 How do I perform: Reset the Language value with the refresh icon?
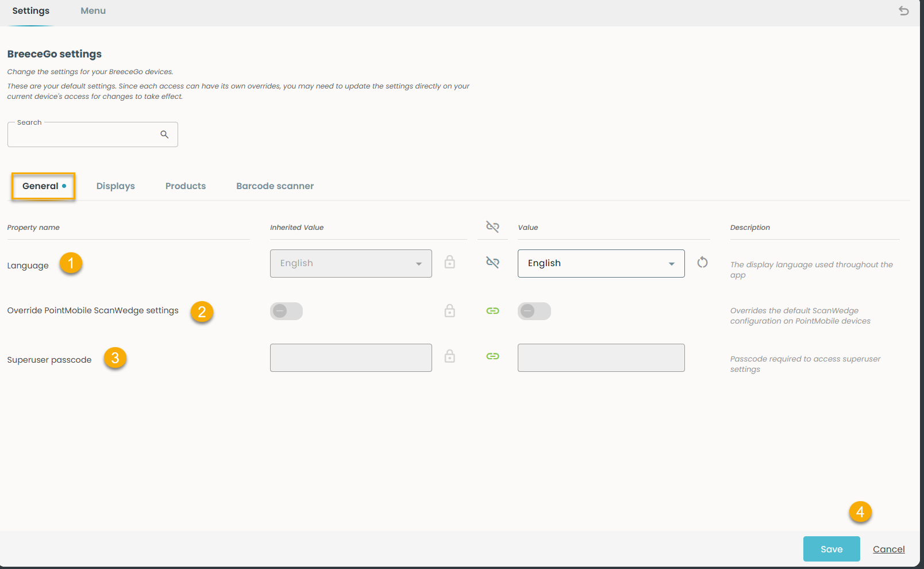pyautogui.click(x=702, y=263)
